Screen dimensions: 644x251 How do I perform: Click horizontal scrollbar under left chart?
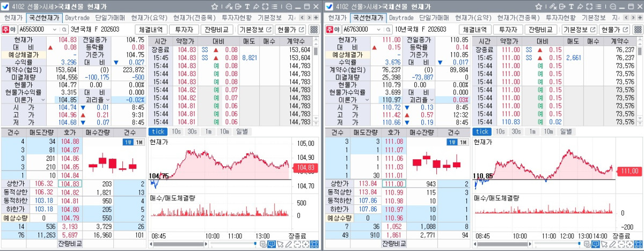[x=178, y=244]
